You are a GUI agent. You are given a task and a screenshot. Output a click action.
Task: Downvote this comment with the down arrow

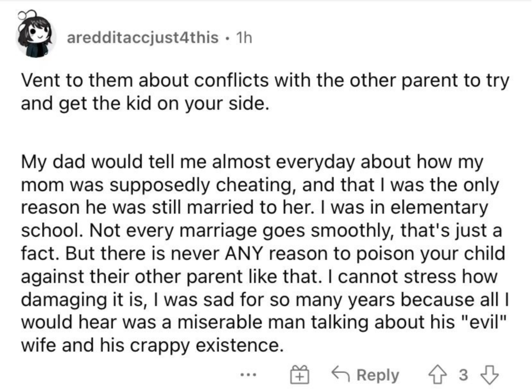pyautogui.click(x=489, y=375)
